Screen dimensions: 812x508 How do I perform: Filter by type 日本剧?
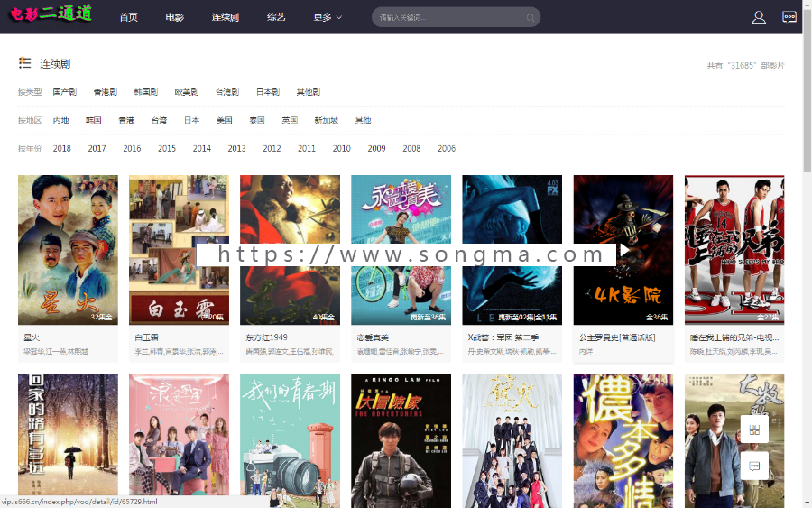[268, 92]
